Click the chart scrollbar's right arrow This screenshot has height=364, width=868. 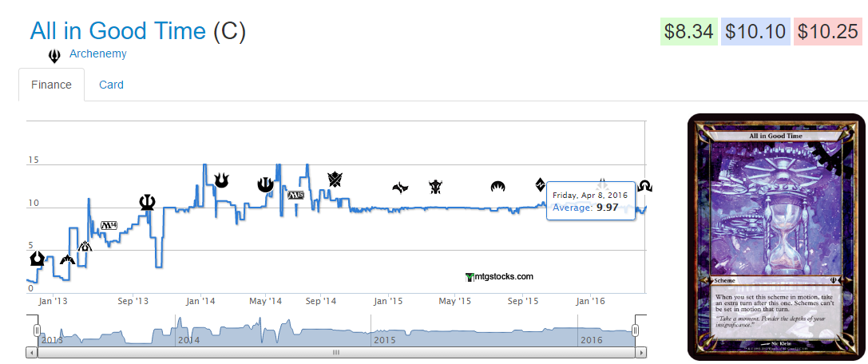pyautogui.click(x=641, y=352)
